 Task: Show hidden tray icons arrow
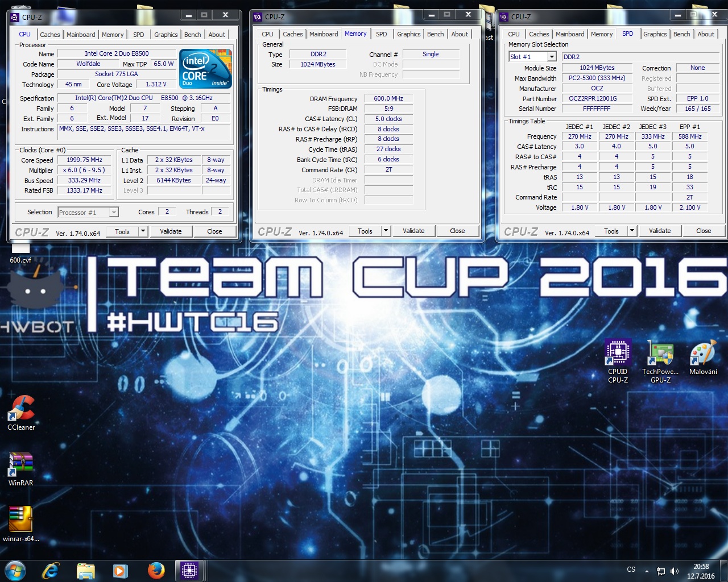point(647,571)
